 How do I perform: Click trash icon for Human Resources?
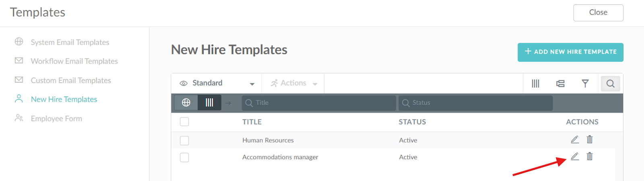pos(590,139)
